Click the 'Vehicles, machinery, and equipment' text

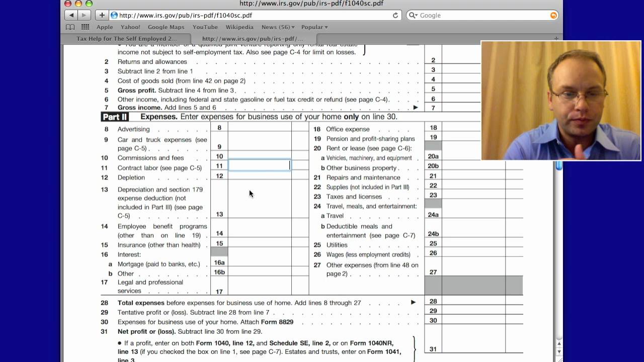(x=369, y=158)
